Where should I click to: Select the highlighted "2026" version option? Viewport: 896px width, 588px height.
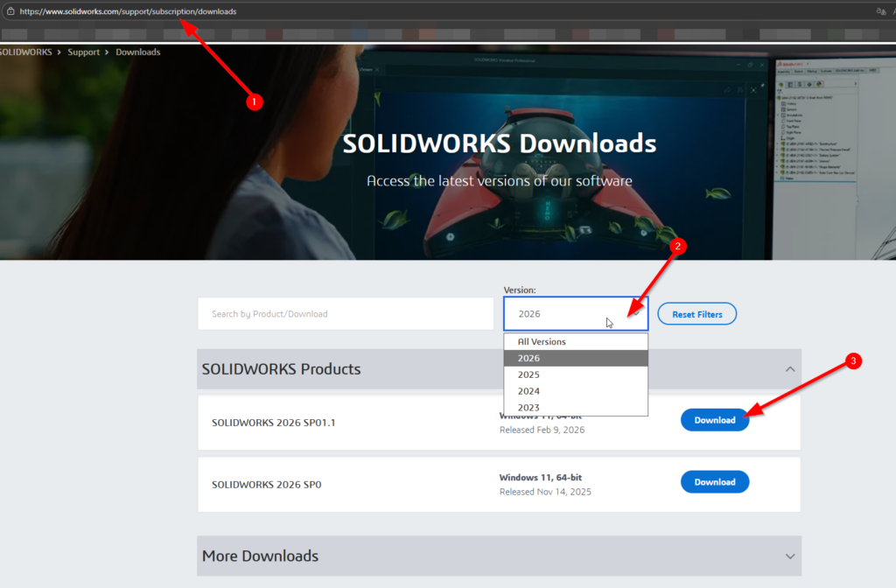click(x=528, y=357)
